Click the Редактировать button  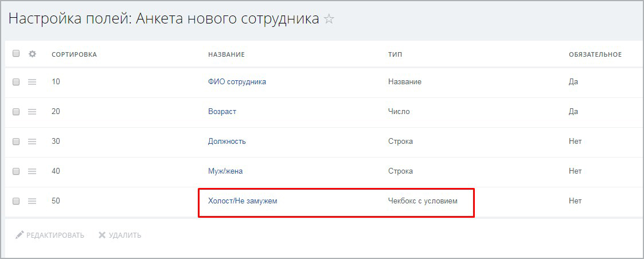(50, 235)
